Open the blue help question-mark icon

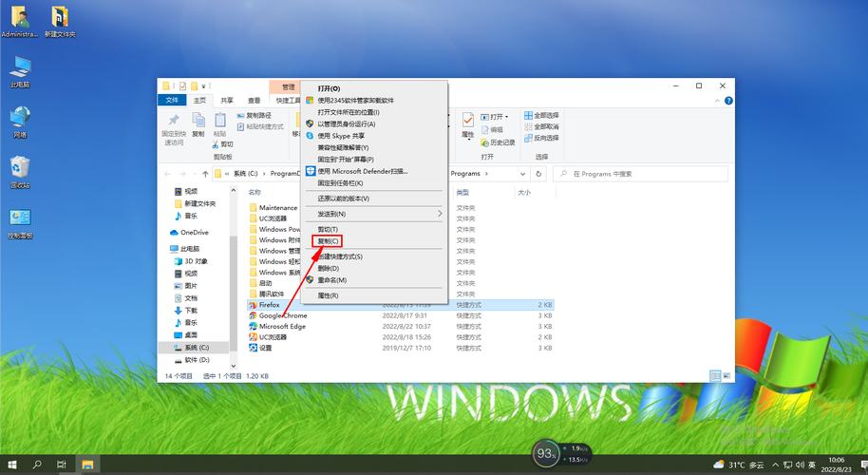tap(728, 101)
